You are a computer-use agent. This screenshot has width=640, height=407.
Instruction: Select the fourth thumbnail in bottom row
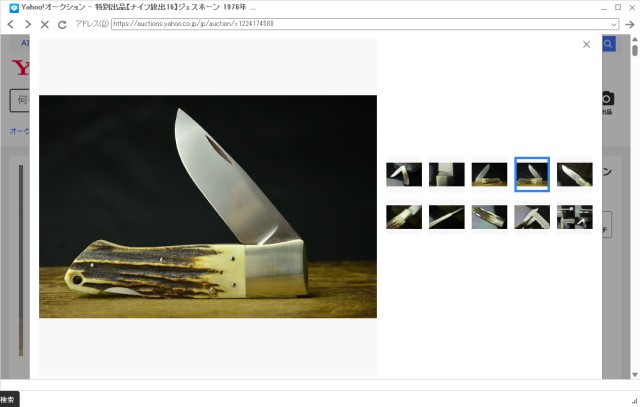click(532, 217)
